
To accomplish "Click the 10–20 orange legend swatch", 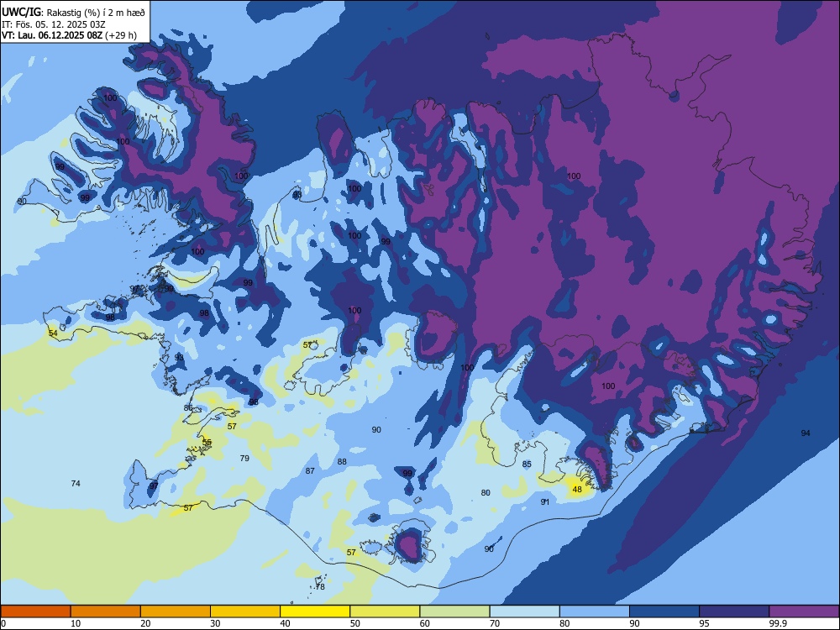I will [x=106, y=612].
